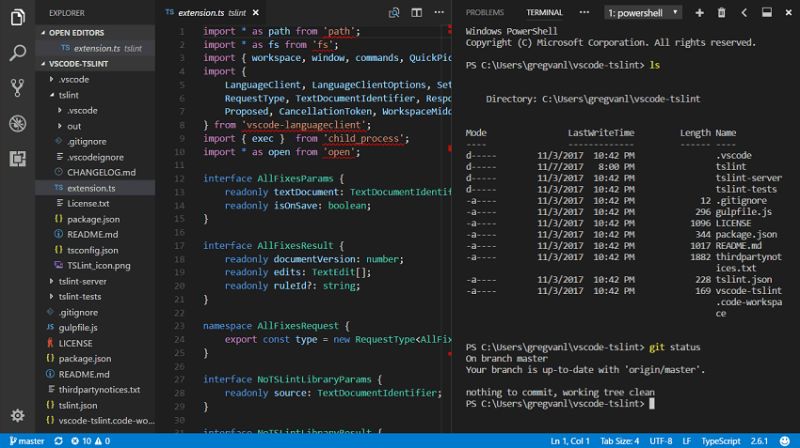Open the panel More tabs ellipsis
800x448 pixels.
coord(584,12)
